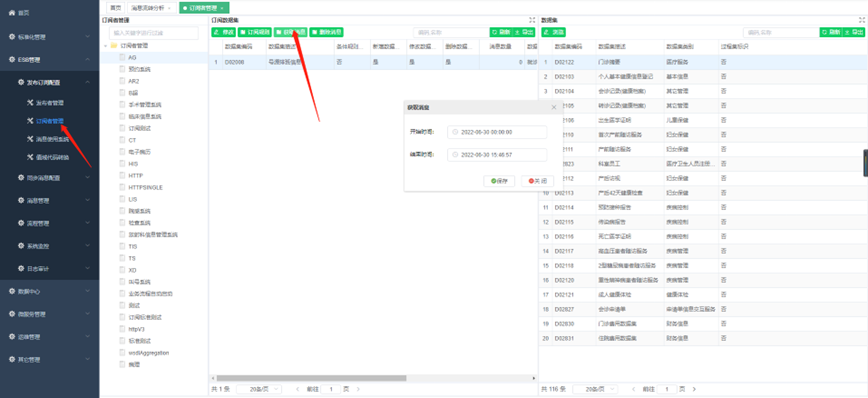868x398 pixels.
Task: Maximize the 订阅数据集 panel
Action: [x=533, y=19]
